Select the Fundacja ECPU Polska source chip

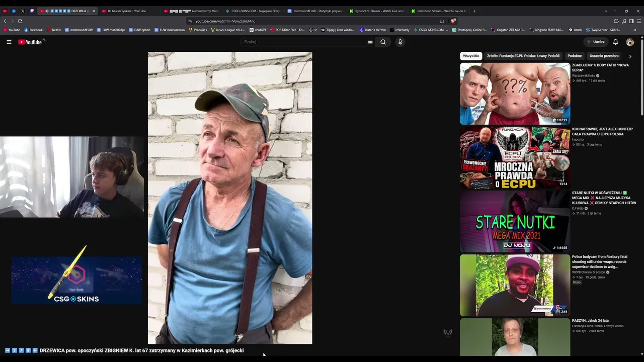coord(523,56)
